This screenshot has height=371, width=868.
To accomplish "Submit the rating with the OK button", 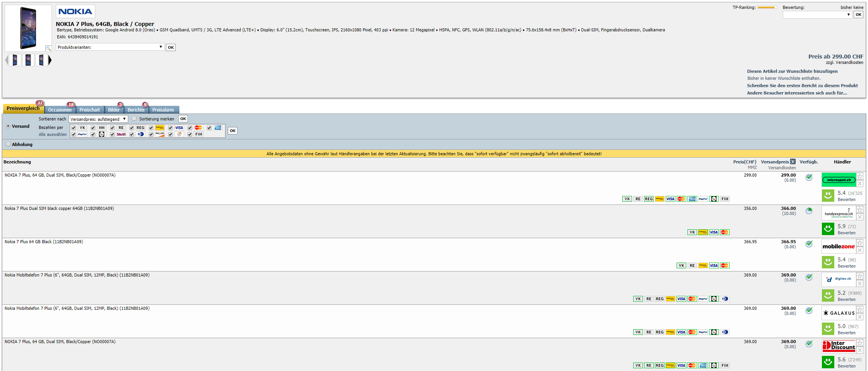I will point(859,15).
